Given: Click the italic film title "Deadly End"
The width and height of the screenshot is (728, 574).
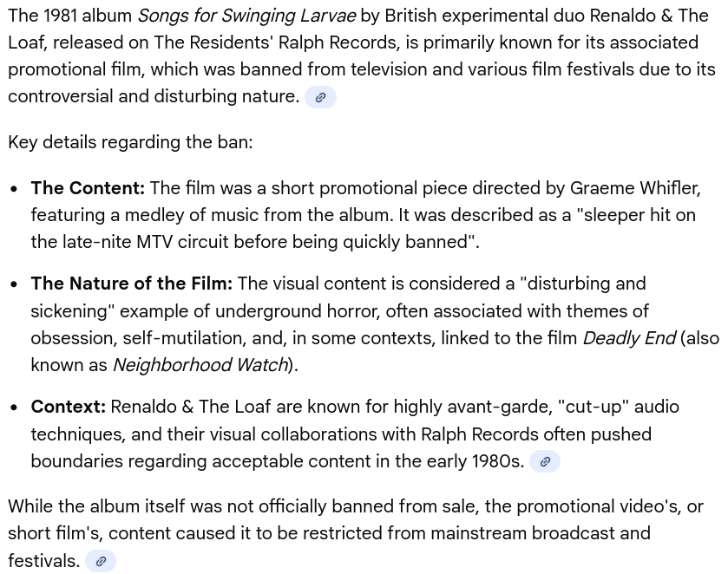Looking at the screenshot, I should [629, 338].
